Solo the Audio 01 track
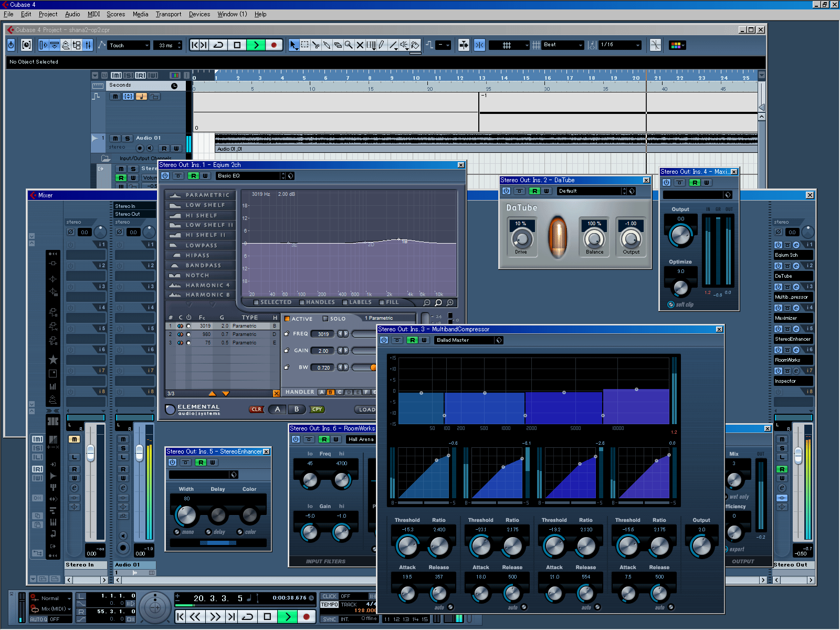This screenshot has height=630, width=840. tap(127, 138)
